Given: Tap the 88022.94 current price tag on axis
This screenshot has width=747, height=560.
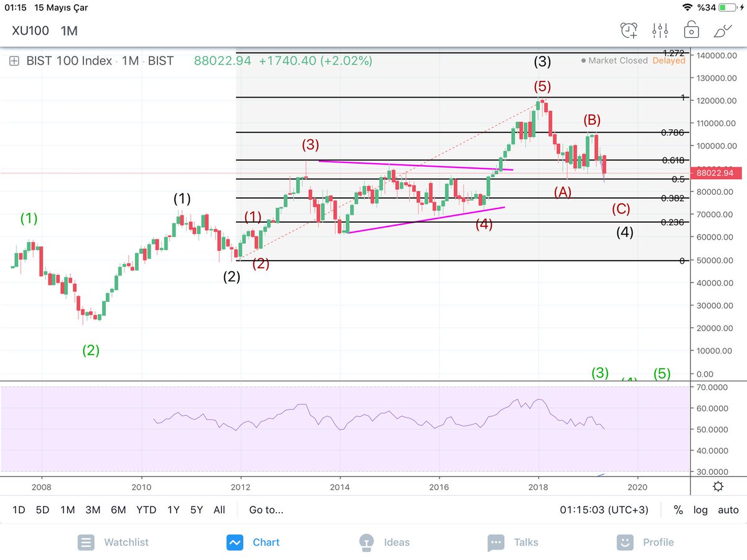Looking at the screenshot, I should click(717, 173).
